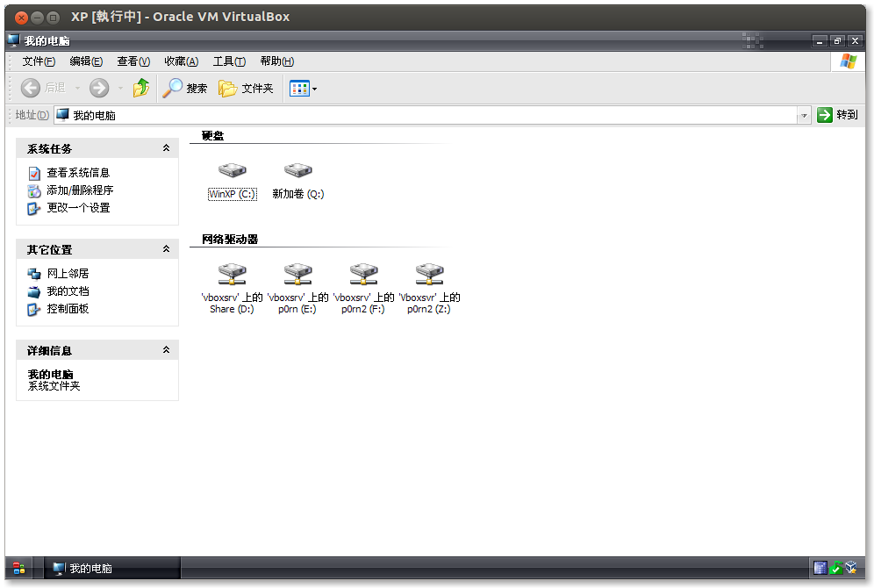Screen dimensions: 874x588
Task: Open the Forward button history arrow
Action: tap(120, 88)
